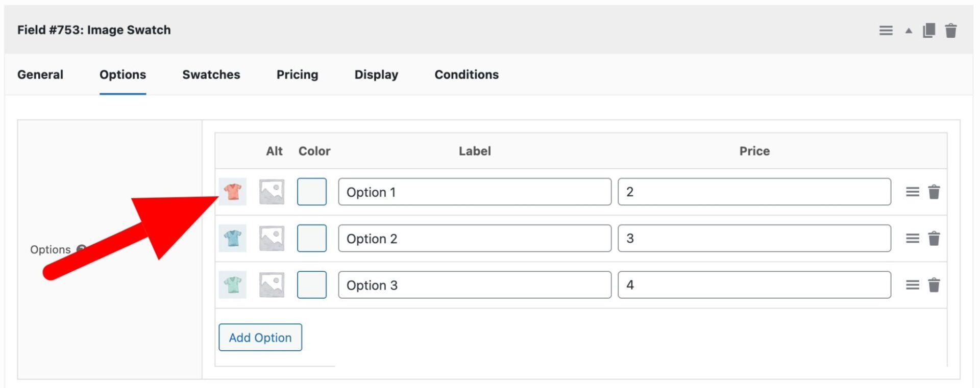This screenshot has width=980, height=388.
Task: Click the reorder handle for Option 3
Action: 913,285
